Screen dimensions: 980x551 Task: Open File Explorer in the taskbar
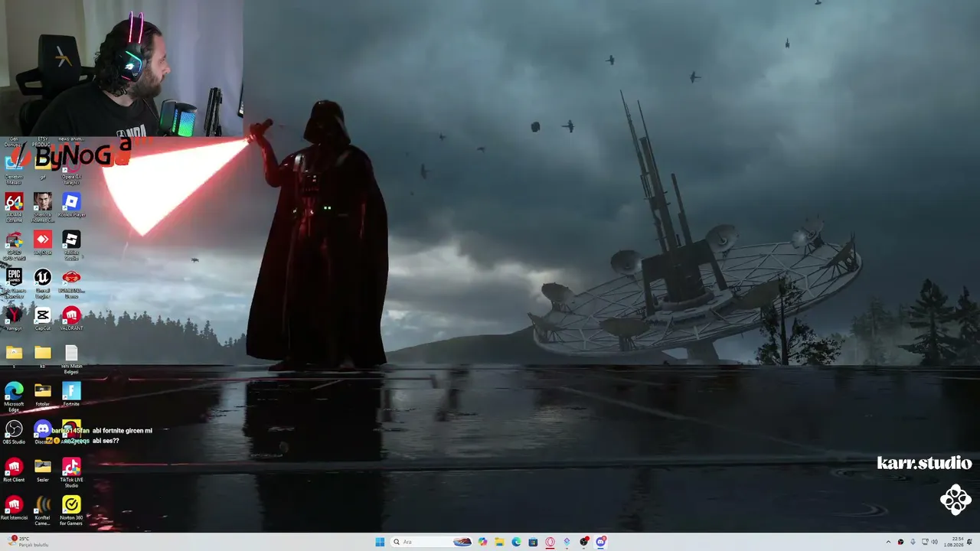[x=499, y=542]
